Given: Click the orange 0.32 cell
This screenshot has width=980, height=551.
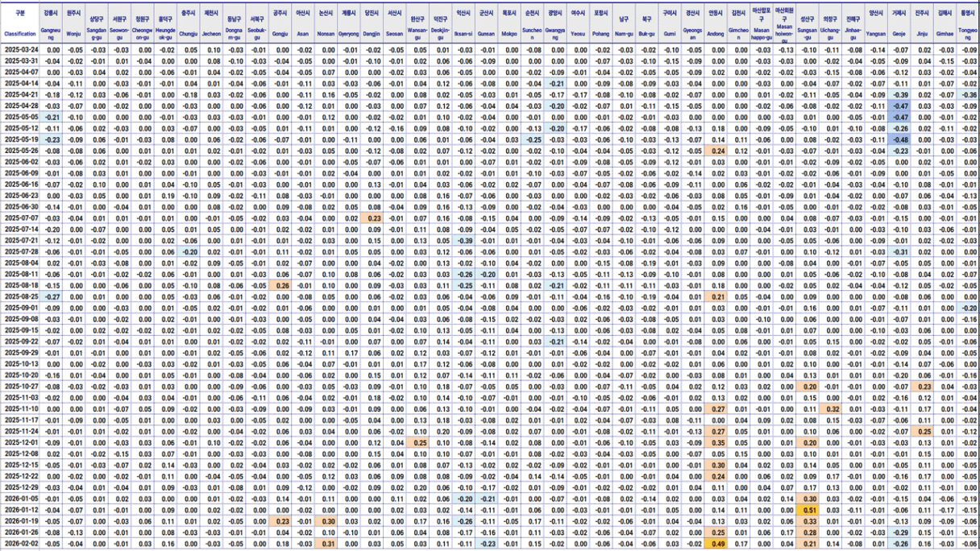Looking at the screenshot, I should [x=831, y=409].
